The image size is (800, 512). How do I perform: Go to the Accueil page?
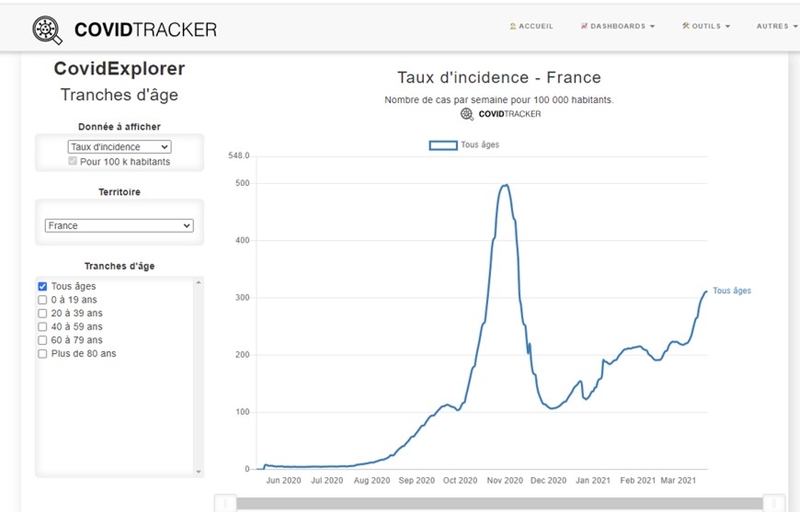[531, 26]
